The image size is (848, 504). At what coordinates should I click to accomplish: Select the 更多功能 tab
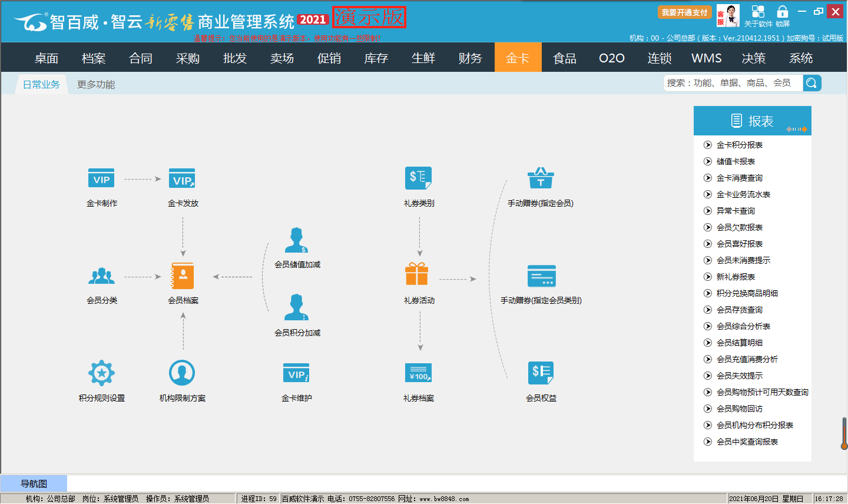pyautogui.click(x=96, y=85)
